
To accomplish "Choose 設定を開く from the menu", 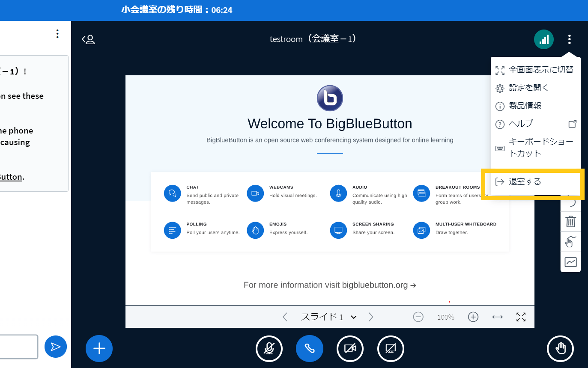I will coord(536,88).
